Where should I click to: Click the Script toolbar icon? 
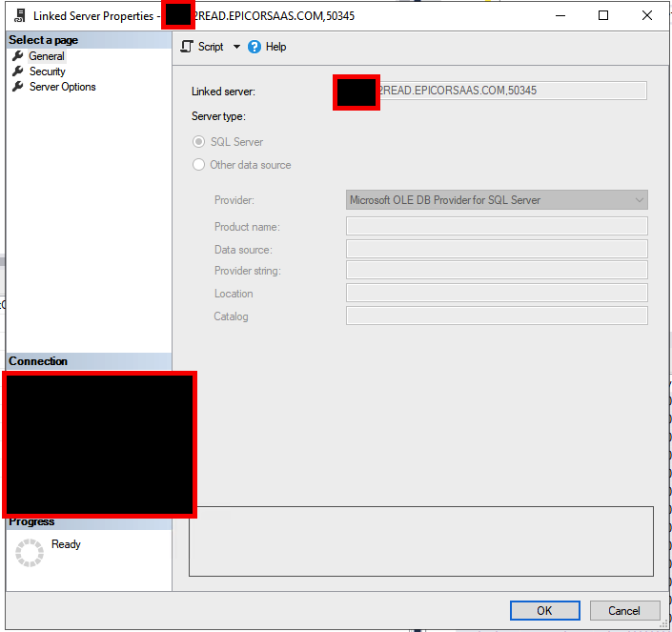pos(187,47)
